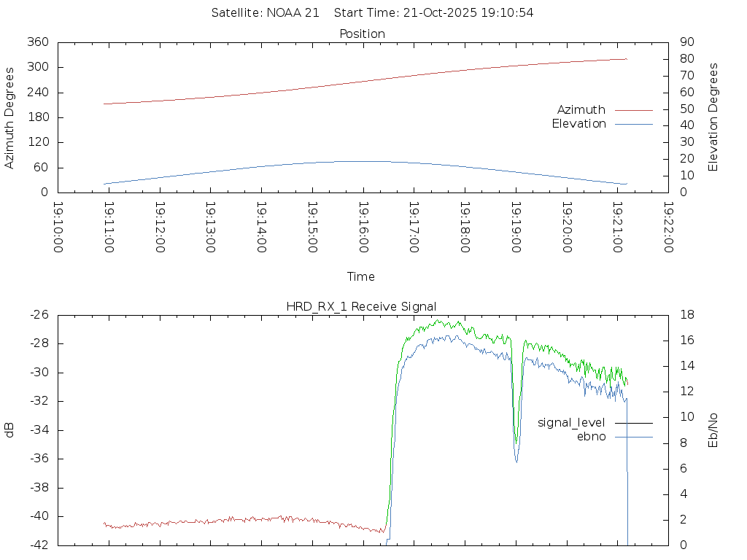This screenshot has height=560, width=747.
Task: Click the ebno legend label
Action: 591,437
